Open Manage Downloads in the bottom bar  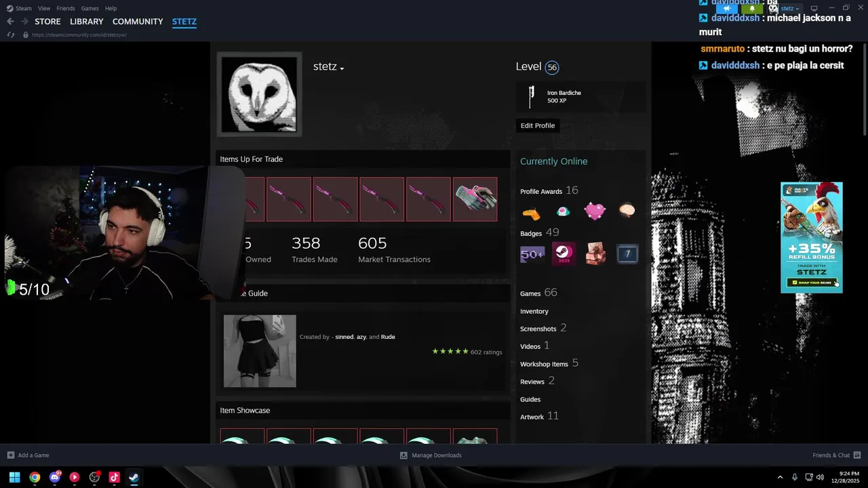pyautogui.click(x=431, y=455)
